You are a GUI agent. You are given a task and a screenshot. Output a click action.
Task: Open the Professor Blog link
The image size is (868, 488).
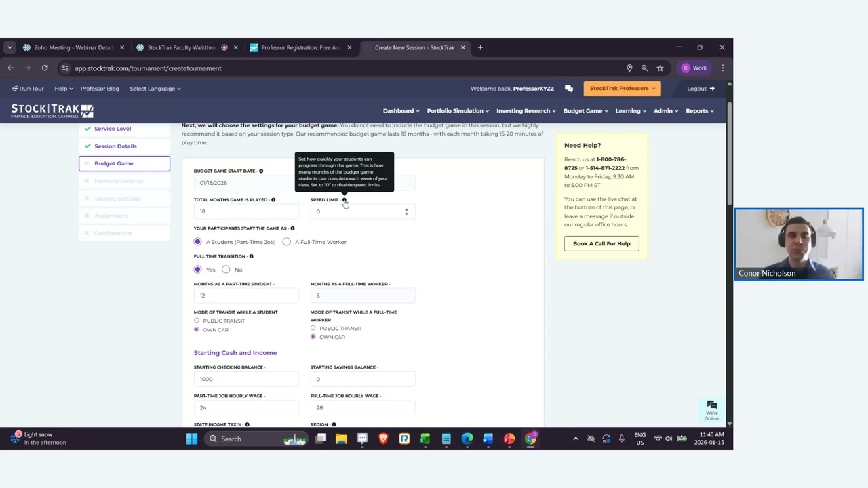[x=100, y=89]
